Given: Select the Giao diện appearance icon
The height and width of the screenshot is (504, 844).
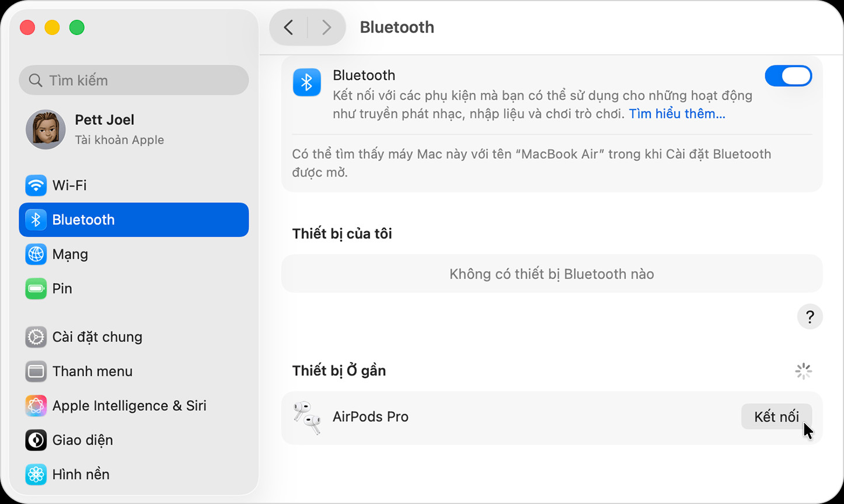Looking at the screenshot, I should pyautogui.click(x=36, y=440).
